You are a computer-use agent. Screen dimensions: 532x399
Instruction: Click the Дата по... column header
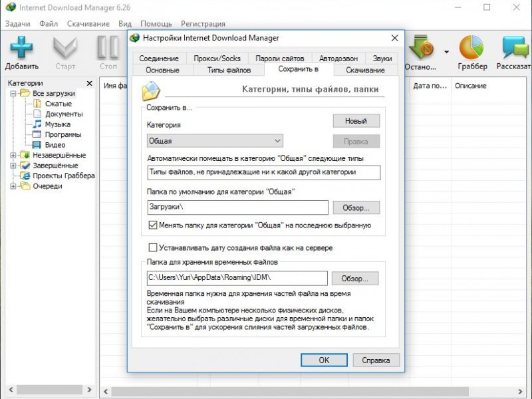click(430, 86)
